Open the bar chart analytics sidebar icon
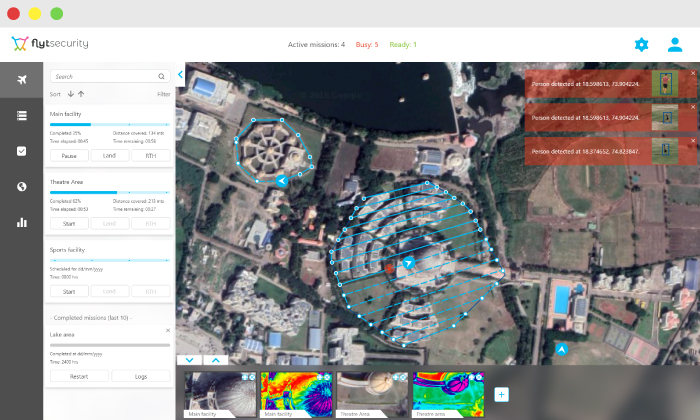 [x=21, y=222]
